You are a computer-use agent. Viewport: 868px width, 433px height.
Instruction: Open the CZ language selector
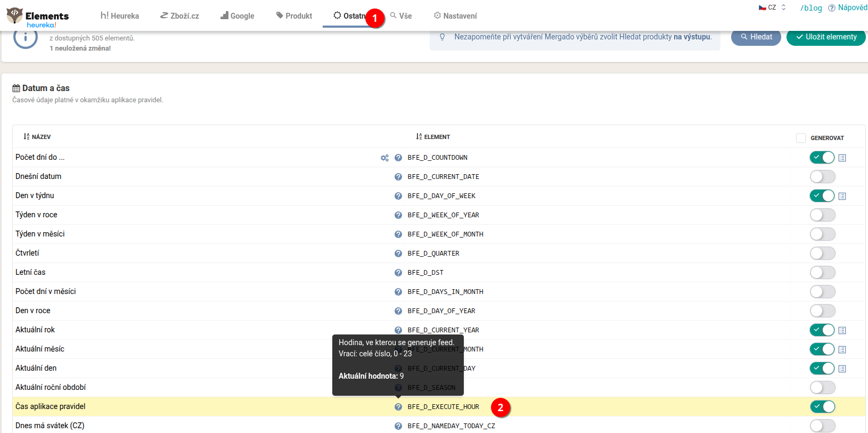tap(772, 7)
